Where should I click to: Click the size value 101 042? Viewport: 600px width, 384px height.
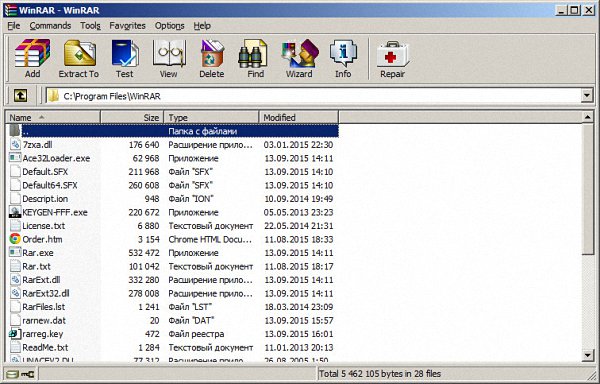coord(144,266)
